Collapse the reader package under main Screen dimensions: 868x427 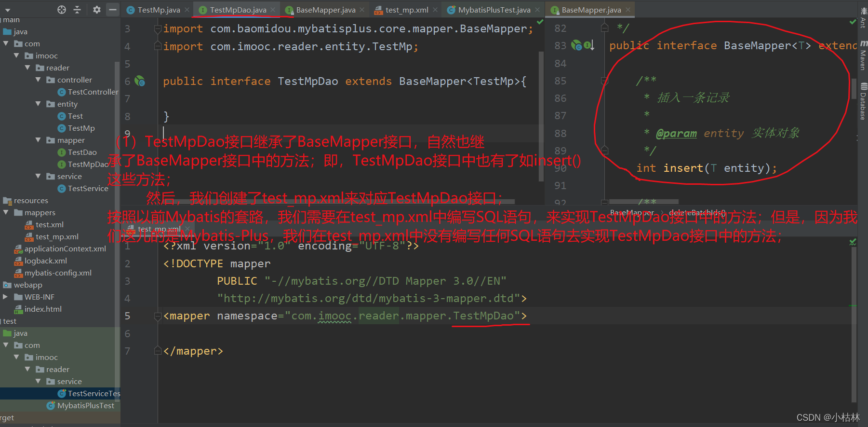pyautogui.click(x=27, y=68)
